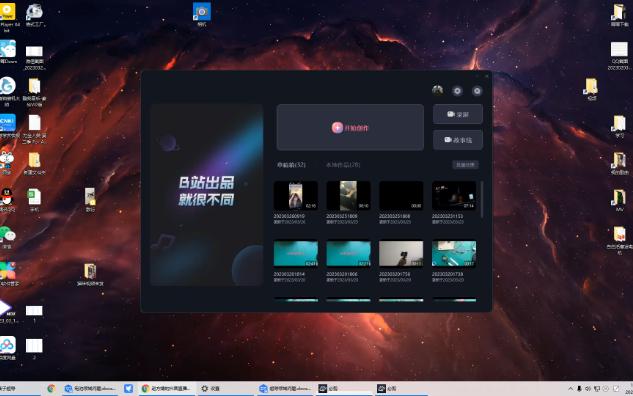This screenshot has width=633, height=396.
Task: Open the gear icon beside the avatar
Action: pyautogui.click(x=457, y=91)
